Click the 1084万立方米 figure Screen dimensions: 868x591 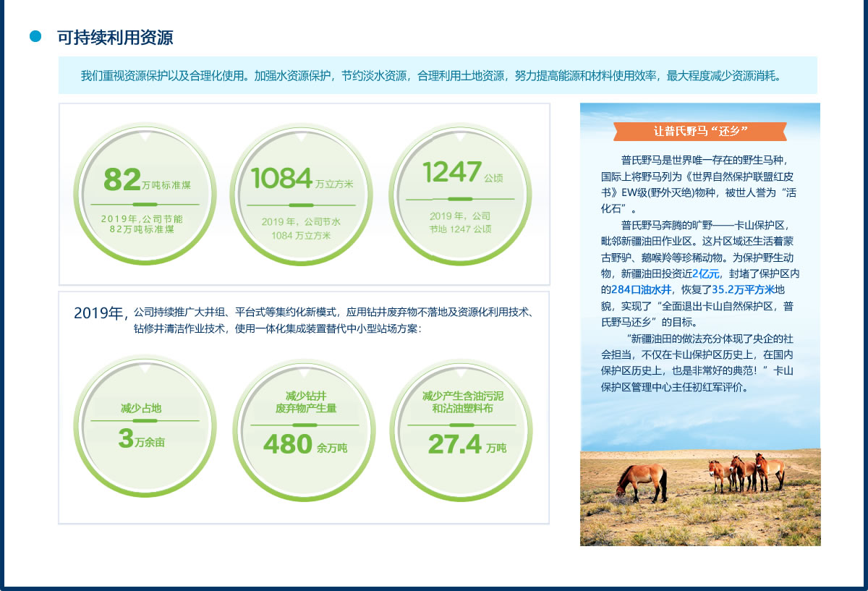(302, 179)
